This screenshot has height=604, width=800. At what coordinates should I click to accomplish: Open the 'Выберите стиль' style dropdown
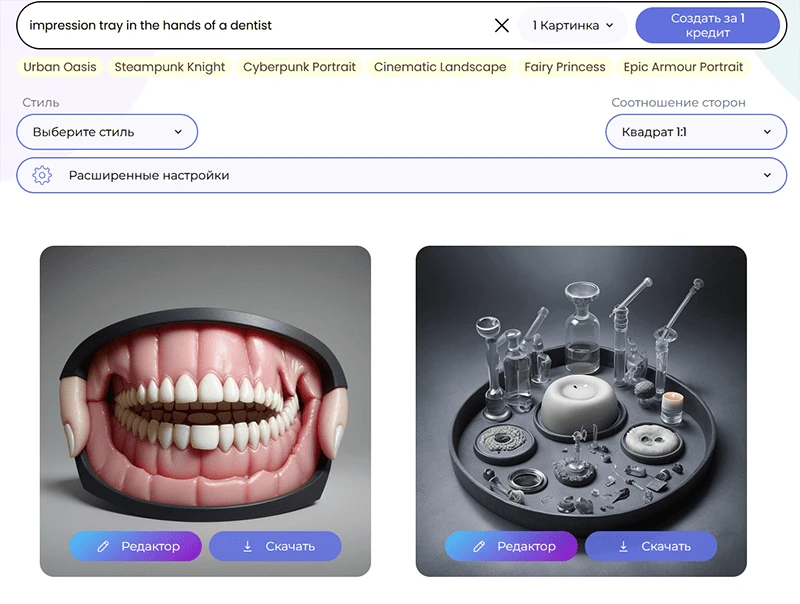pos(107,132)
